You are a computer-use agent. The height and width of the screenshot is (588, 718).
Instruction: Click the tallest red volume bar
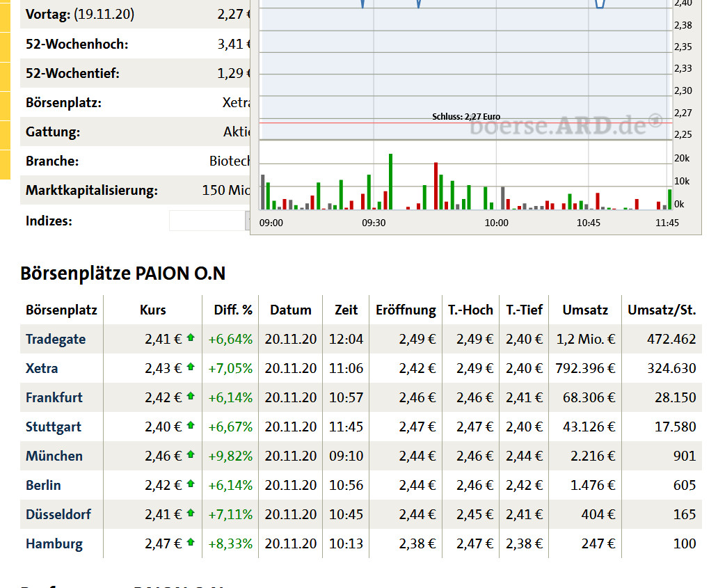click(436, 186)
